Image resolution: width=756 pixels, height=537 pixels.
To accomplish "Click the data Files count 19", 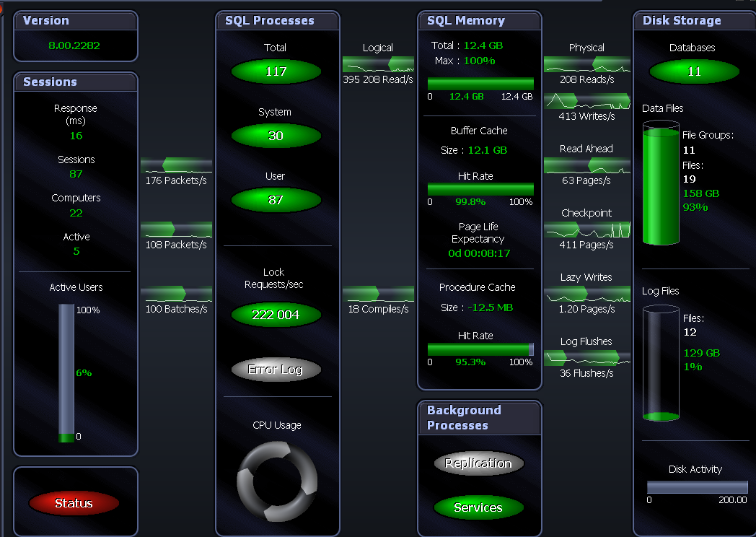I will [690, 179].
